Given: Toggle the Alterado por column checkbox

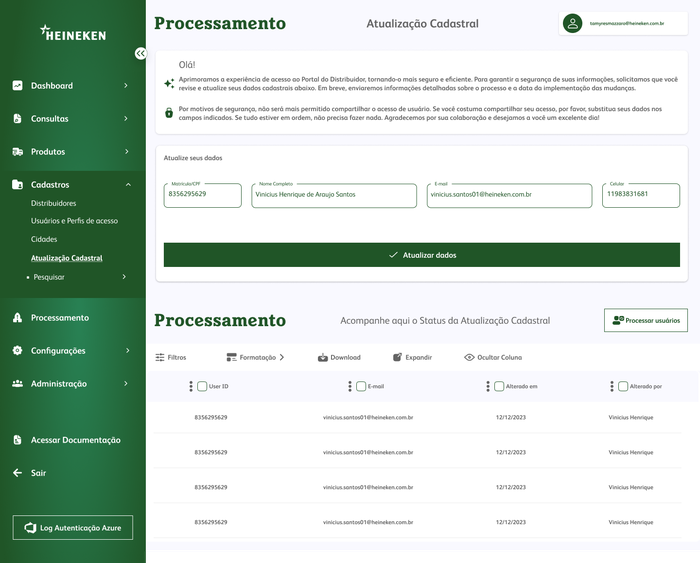Looking at the screenshot, I should click(623, 386).
